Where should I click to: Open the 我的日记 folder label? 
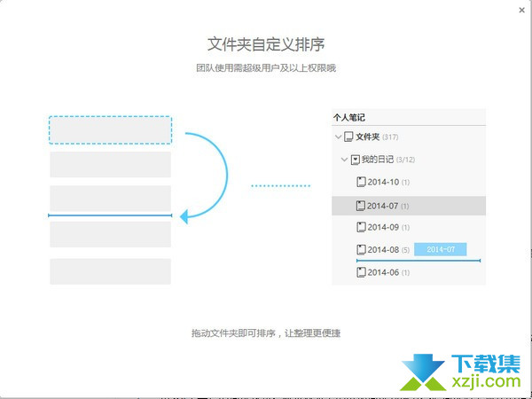378,160
